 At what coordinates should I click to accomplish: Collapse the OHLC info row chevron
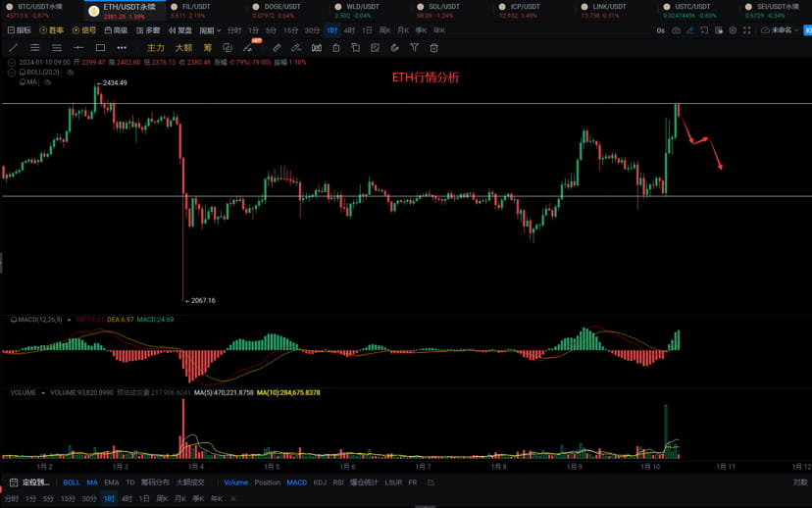click(x=12, y=62)
